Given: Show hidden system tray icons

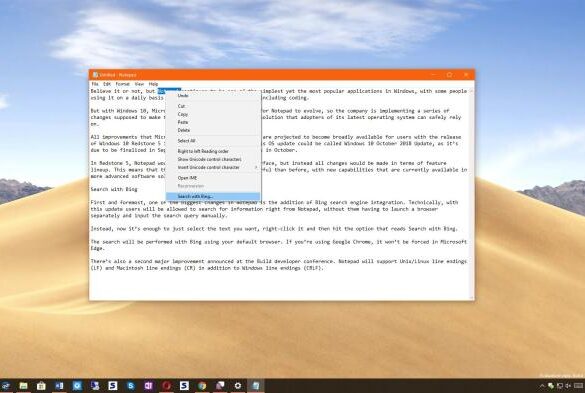Looking at the screenshot, I should 542,386.
